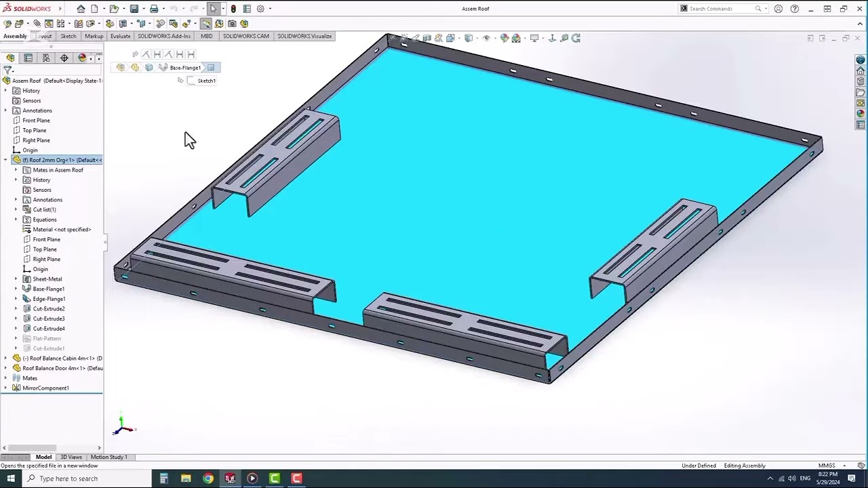This screenshot has width=868, height=488.
Task: Switch to the DisplayManager tab
Action: coord(82,58)
